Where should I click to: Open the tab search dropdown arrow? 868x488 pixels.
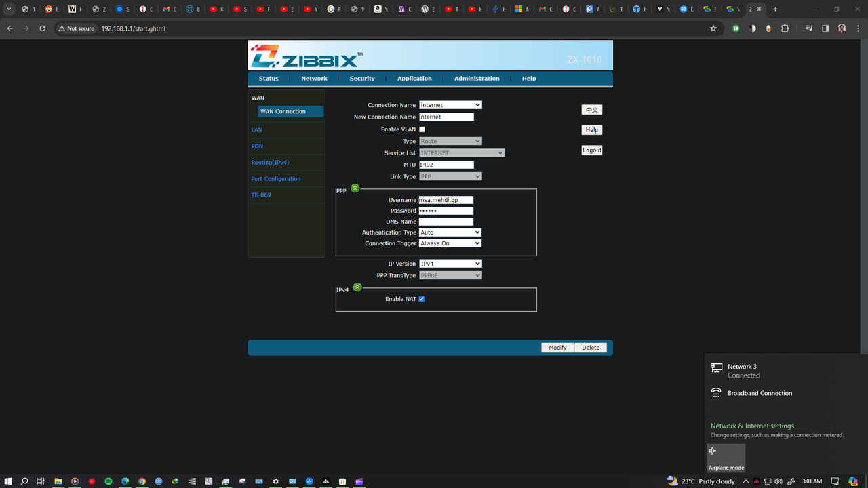pyautogui.click(x=9, y=9)
